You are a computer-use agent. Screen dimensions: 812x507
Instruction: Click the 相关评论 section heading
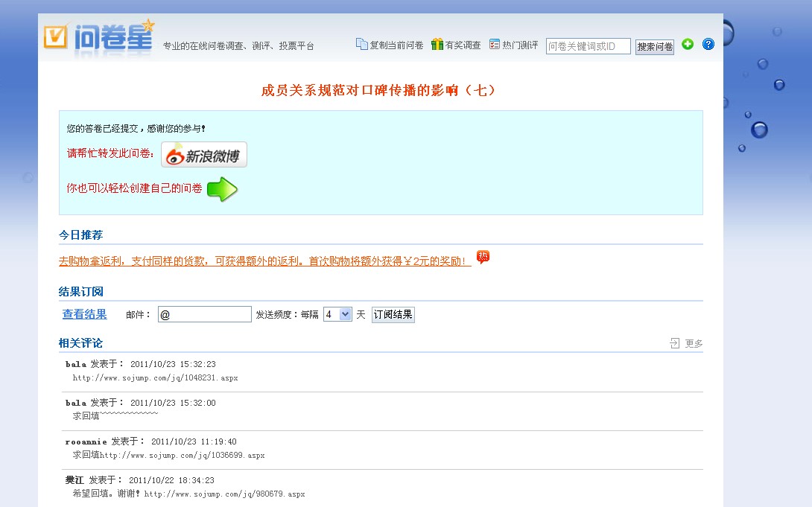pyautogui.click(x=80, y=343)
